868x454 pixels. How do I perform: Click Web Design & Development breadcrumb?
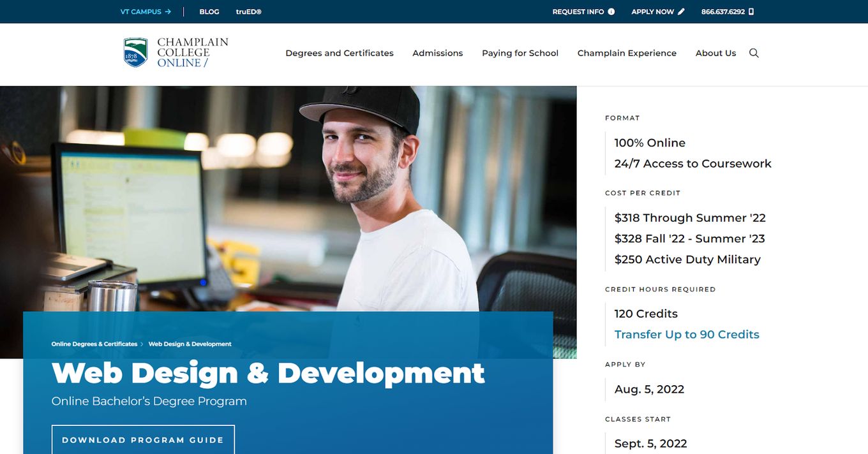pos(190,344)
